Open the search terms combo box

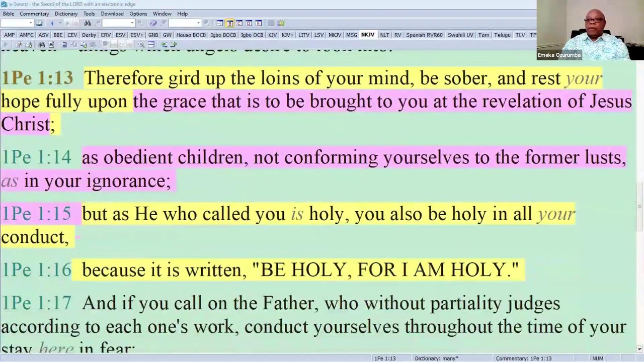[118, 23]
